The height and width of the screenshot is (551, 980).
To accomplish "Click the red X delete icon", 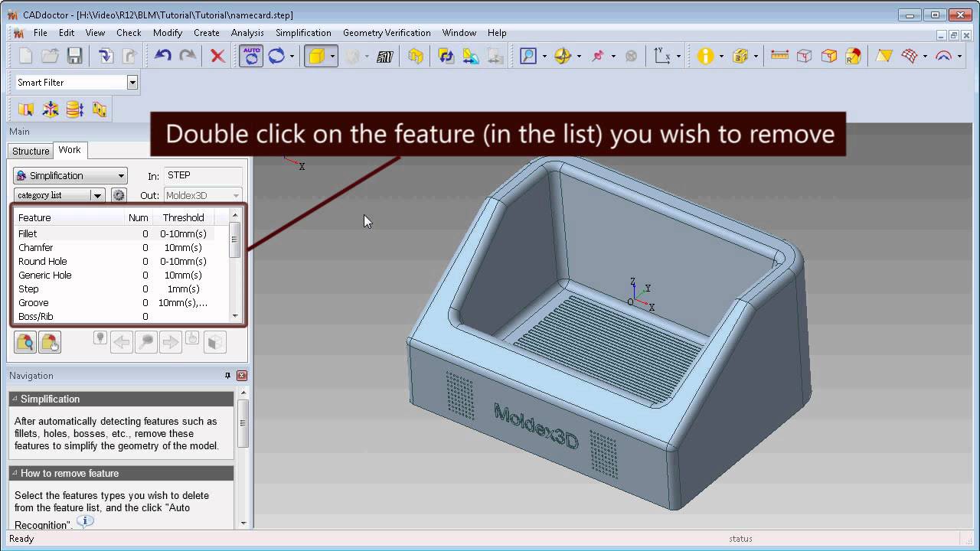I will point(217,56).
